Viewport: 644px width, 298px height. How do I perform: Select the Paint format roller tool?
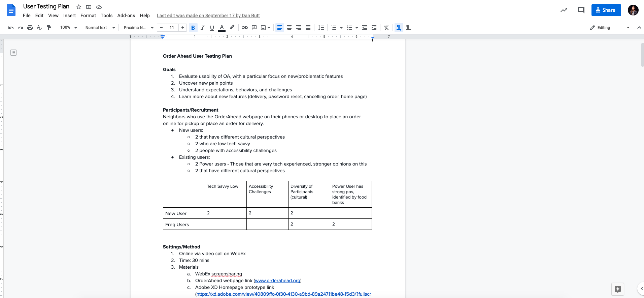pos(49,28)
